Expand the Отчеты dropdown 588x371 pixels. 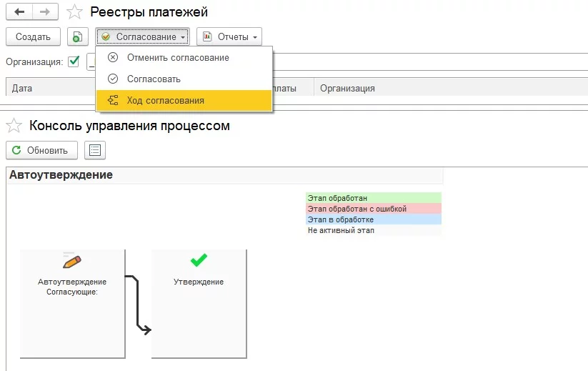[x=229, y=36]
